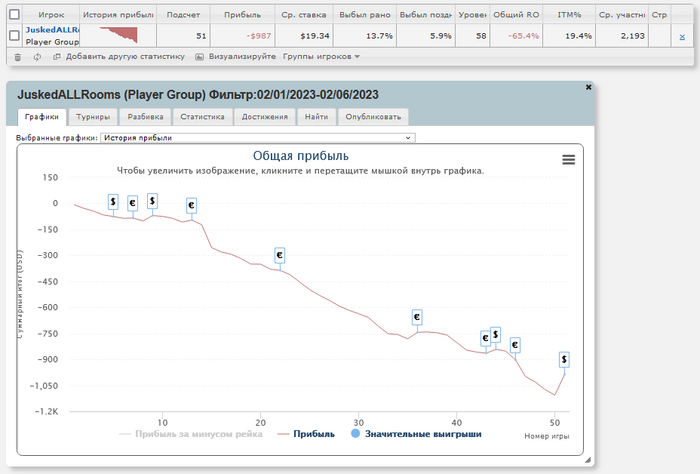Click the € win marker at game 13
The width and height of the screenshot is (700, 474).
pyautogui.click(x=191, y=205)
